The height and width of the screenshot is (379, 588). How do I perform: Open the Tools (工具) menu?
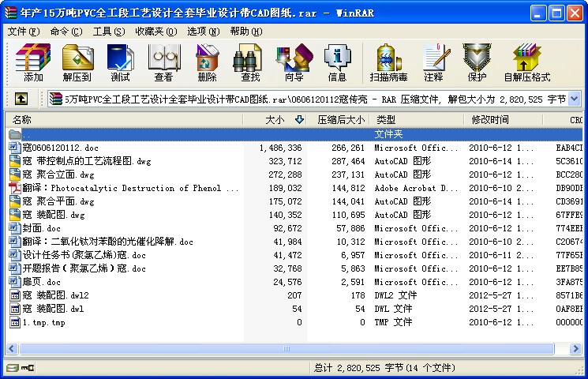(108, 32)
